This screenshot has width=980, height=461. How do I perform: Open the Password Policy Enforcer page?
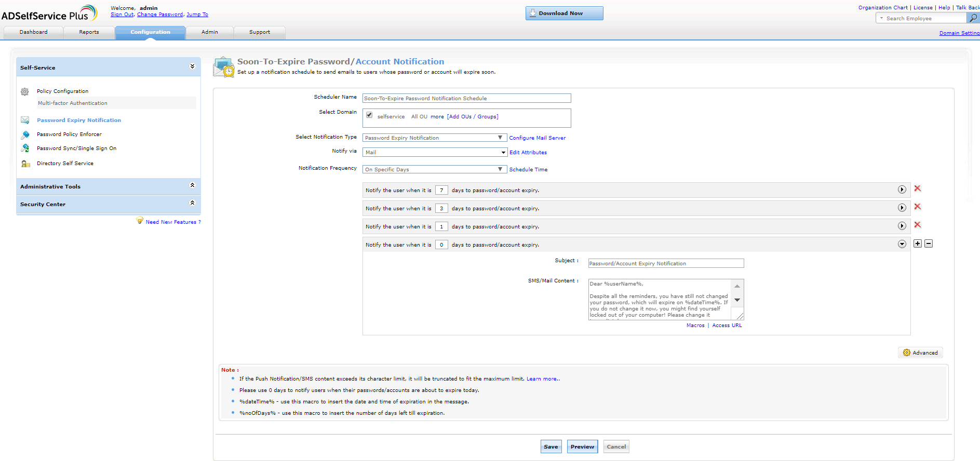click(69, 134)
